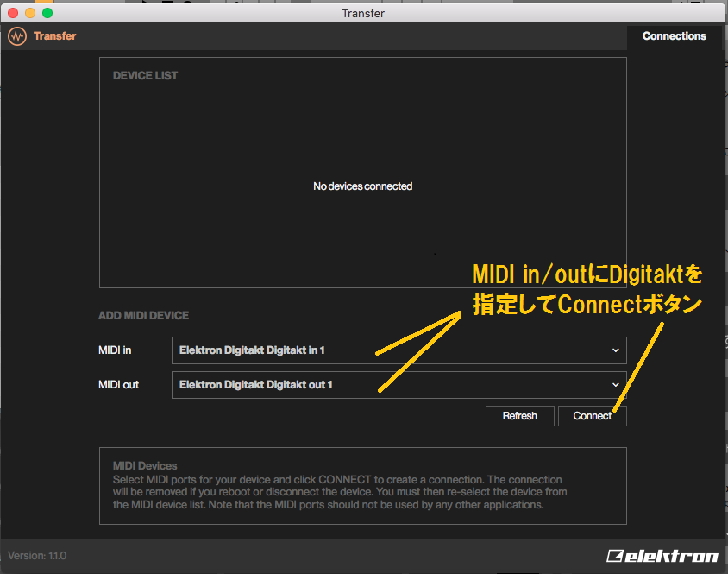The image size is (728, 574).
Task: Click the Connect button
Action: click(592, 416)
